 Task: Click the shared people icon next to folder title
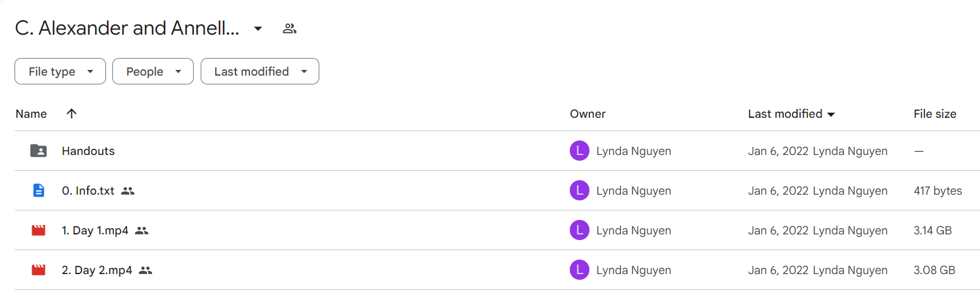point(290,28)
